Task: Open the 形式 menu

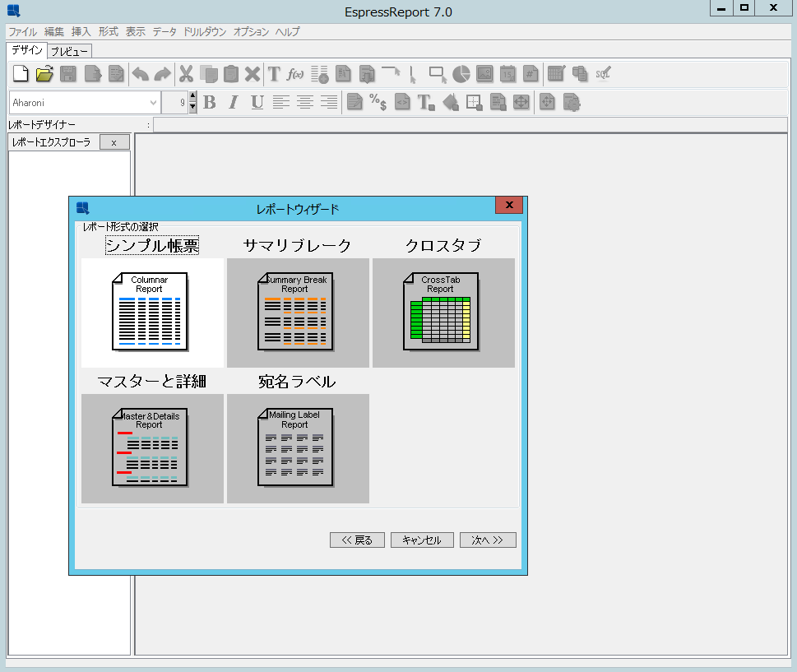Action: coord(109,31)
